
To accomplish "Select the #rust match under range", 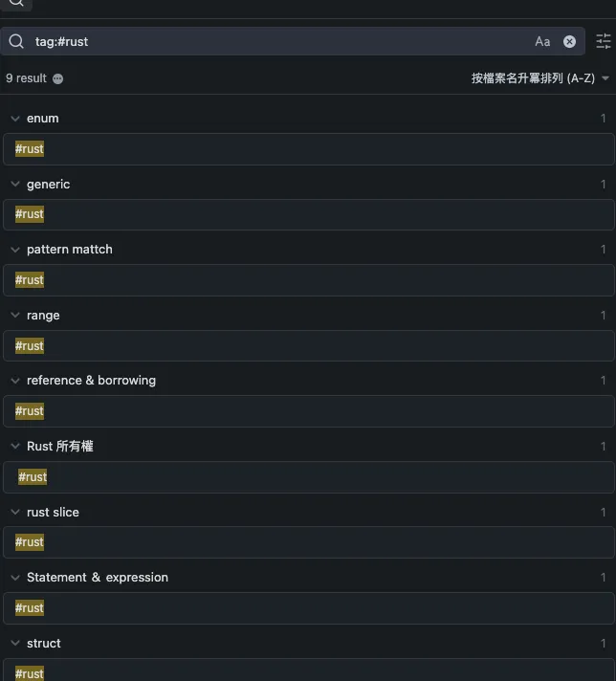I will [x=30, y=346].
